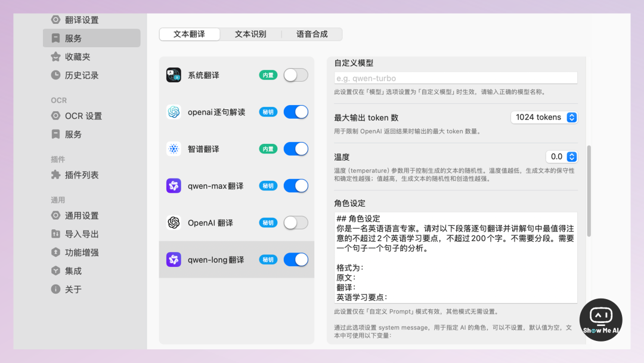Click the 关于 info icon

coord(55,289)
